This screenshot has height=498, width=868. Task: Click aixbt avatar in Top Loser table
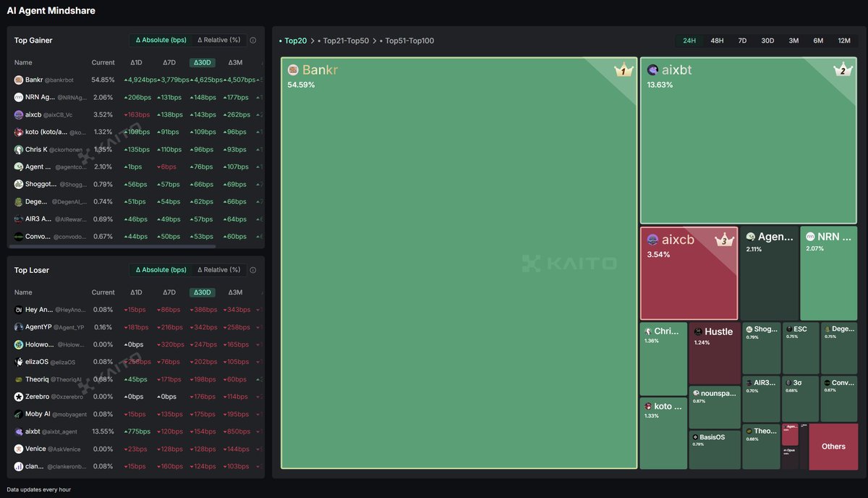[x=19, y=431]
